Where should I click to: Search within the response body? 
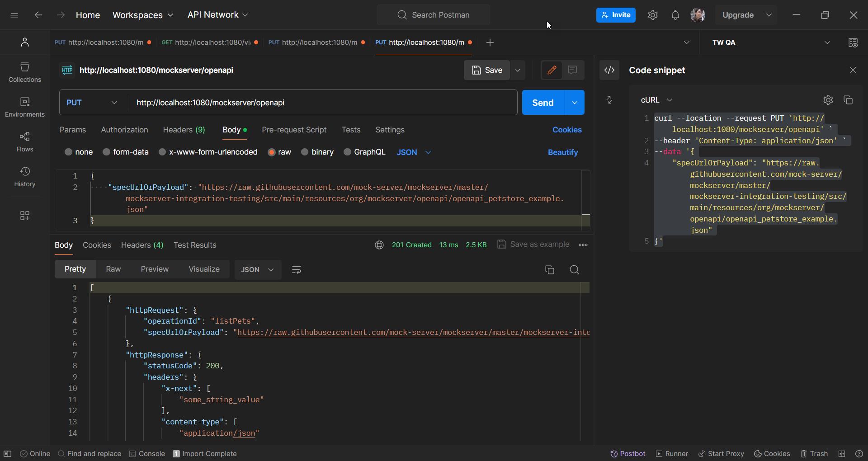pos(574,270)
